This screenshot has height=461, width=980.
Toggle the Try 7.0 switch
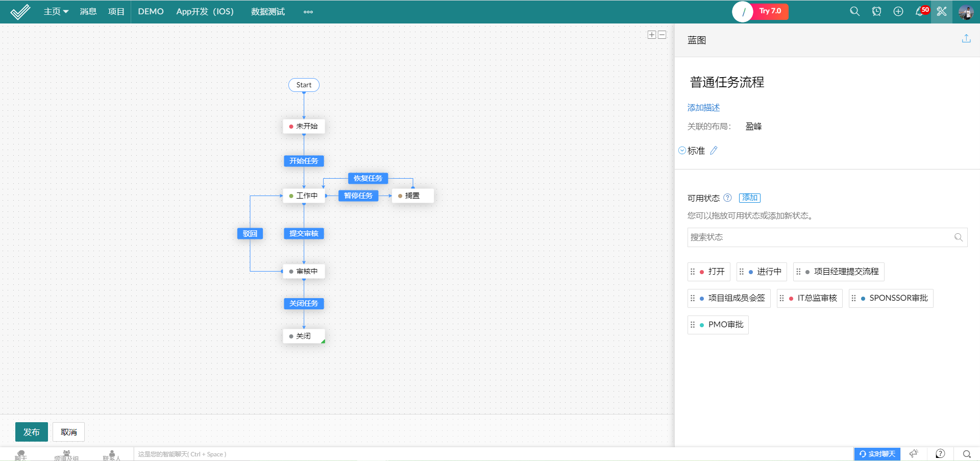[760, 11]
